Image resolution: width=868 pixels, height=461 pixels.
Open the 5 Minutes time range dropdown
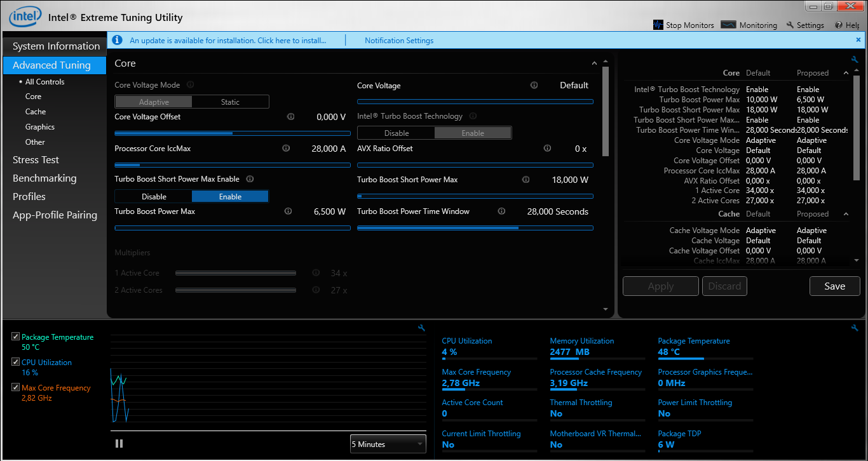coord(388,444)
